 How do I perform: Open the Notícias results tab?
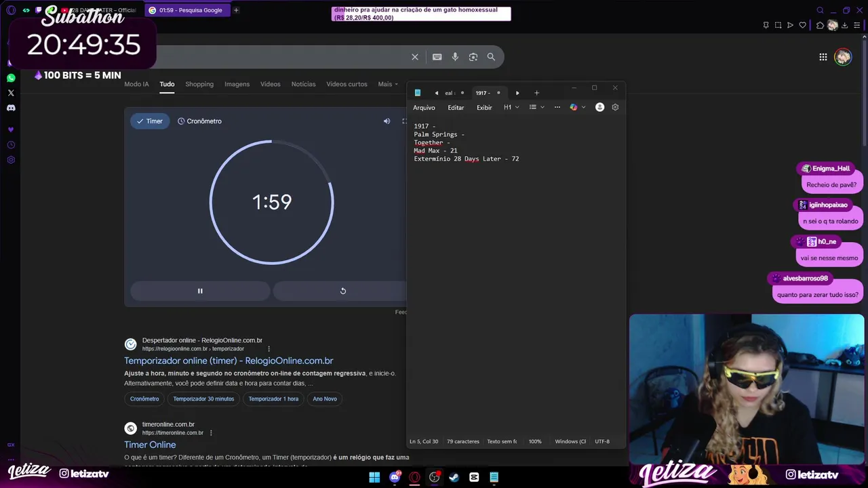[303, 84]
